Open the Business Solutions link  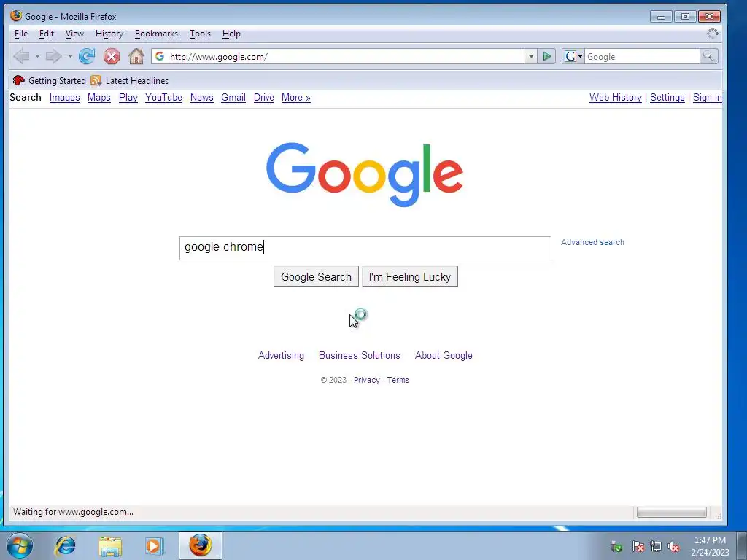click(359, 355)
